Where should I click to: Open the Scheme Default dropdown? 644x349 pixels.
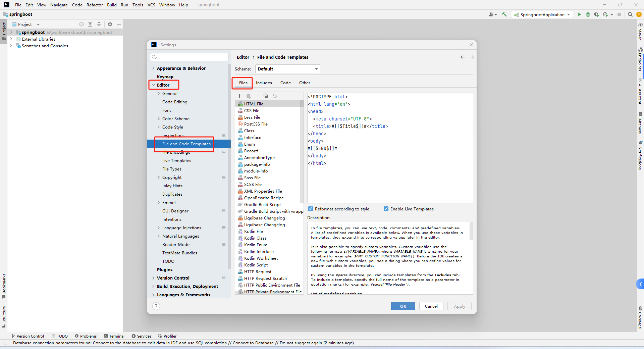coord(288,69)
